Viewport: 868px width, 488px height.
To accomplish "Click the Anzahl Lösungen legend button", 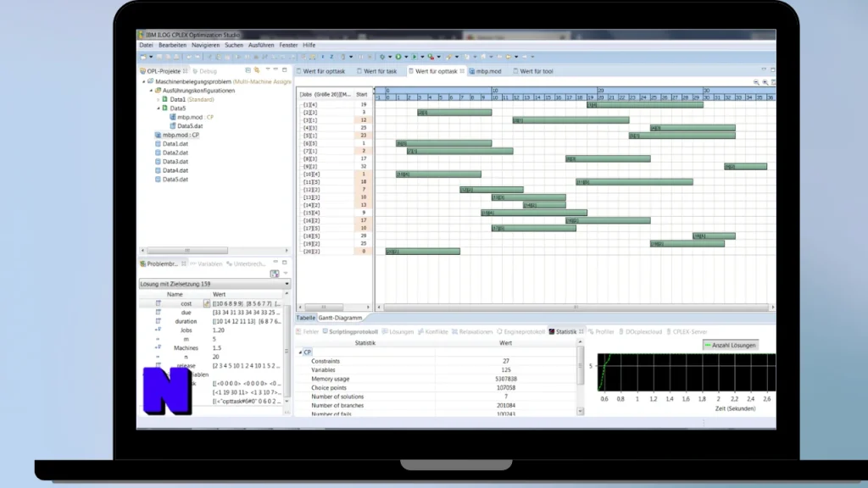I will [x=730, y=346].
